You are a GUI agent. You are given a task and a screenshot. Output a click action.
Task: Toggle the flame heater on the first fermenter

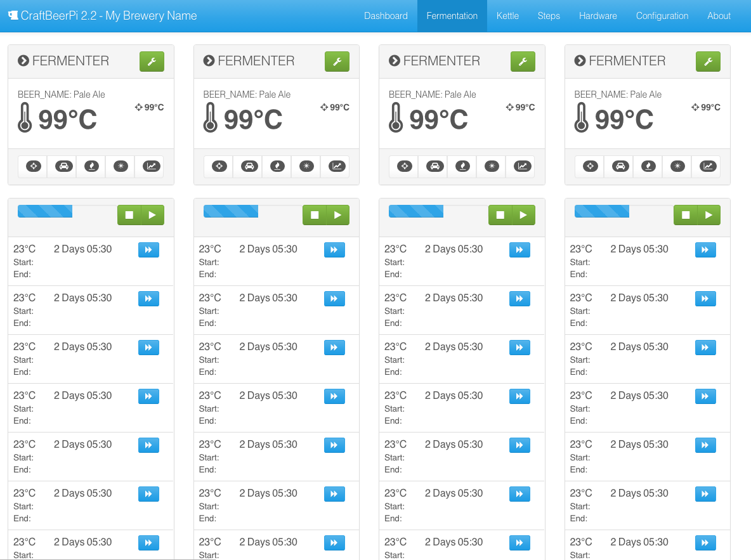(x=91, y=166)
